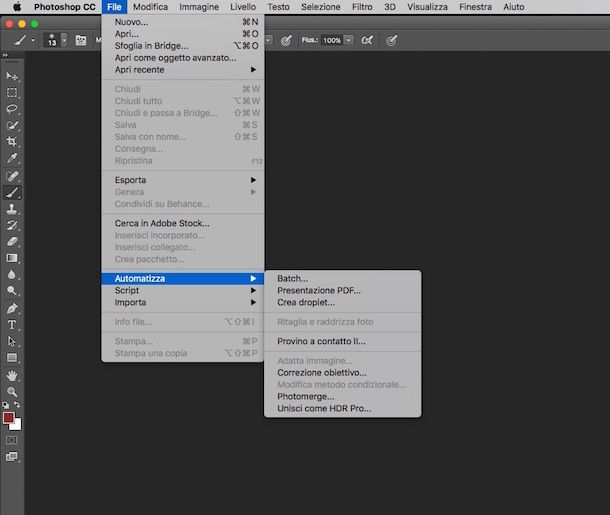
Task: Choose Cerca in Adobe Stock...
Action: tap(183, 223)
